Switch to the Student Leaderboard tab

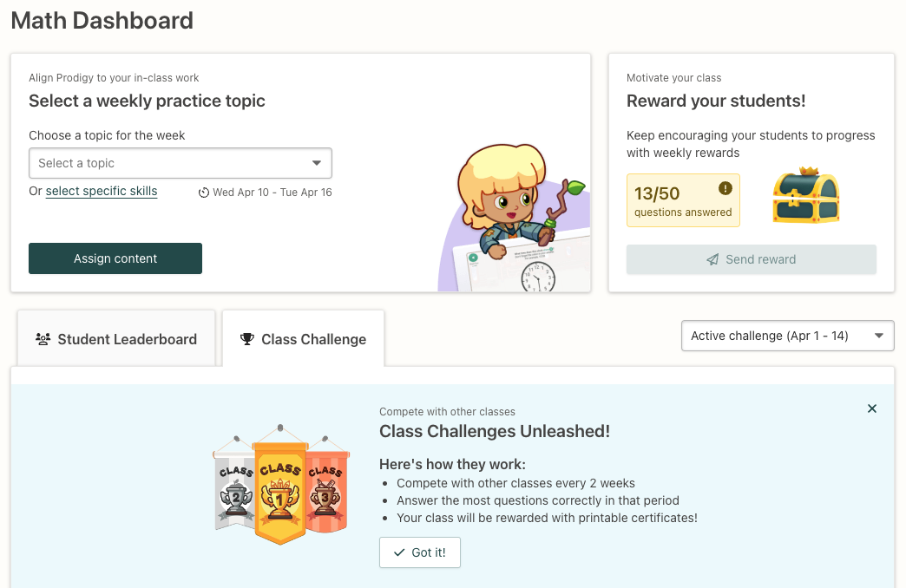(115, 339)
